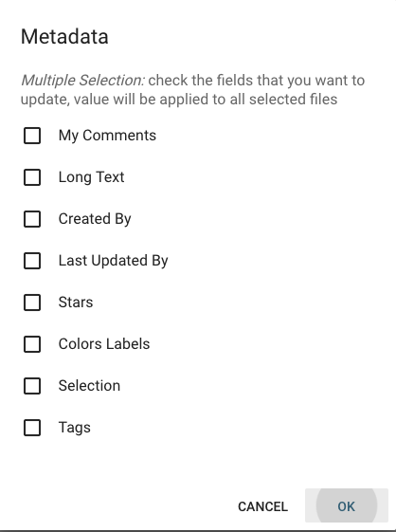Click the OK button
396x532 pixels.
click(x=347, y=505)
